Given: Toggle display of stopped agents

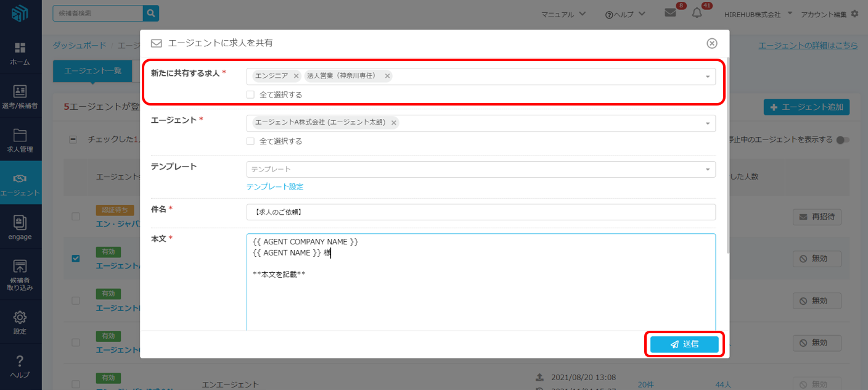Looking at the screenshot, I should coord(843,140).
